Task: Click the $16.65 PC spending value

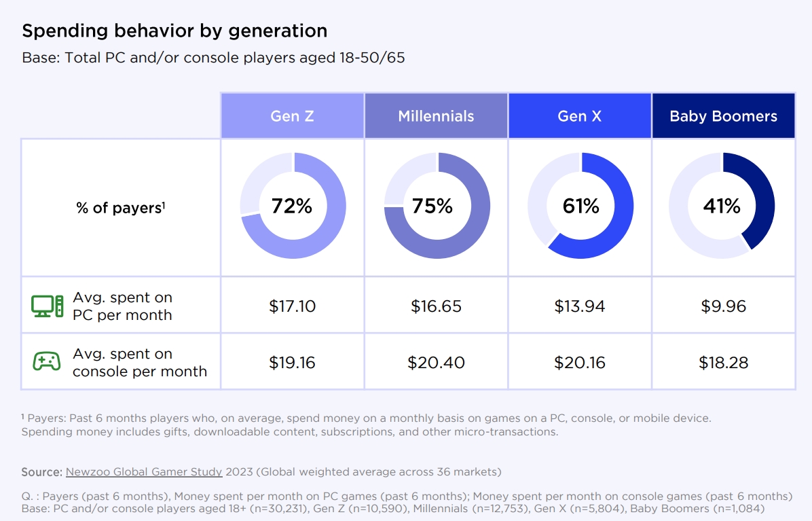Action: (x=436, y=306)
